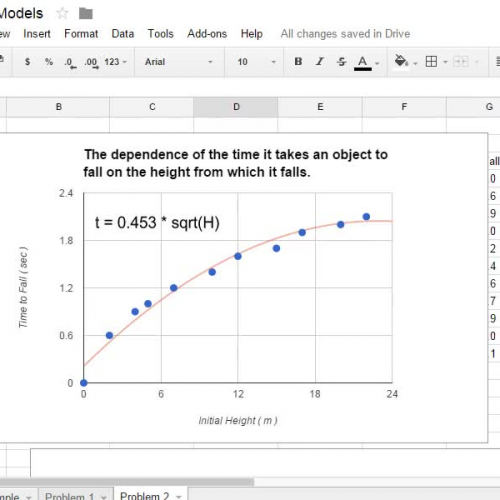Viewport: 500px width, 500px height.
Task: Open the Data menu
Action: coord(123,34)
